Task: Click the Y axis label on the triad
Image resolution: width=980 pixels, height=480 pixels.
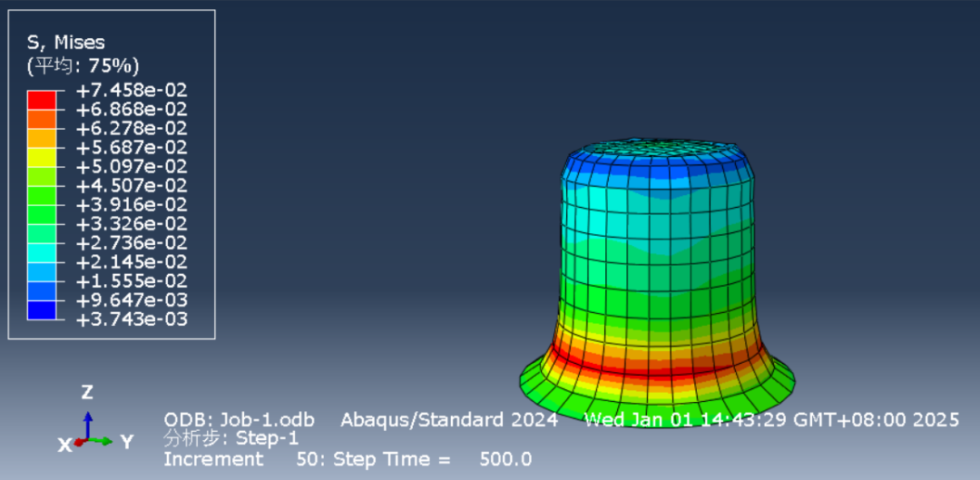Action: pos(127,442)
